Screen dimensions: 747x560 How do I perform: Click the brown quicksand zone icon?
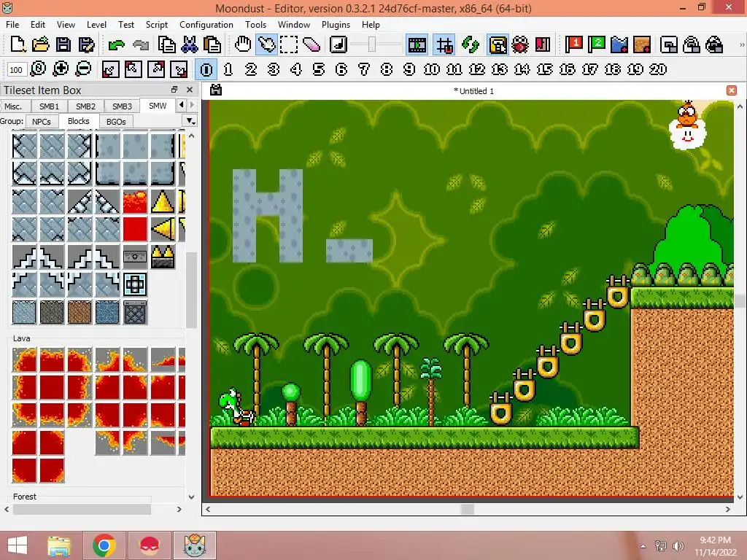click(x=642, y=44)
